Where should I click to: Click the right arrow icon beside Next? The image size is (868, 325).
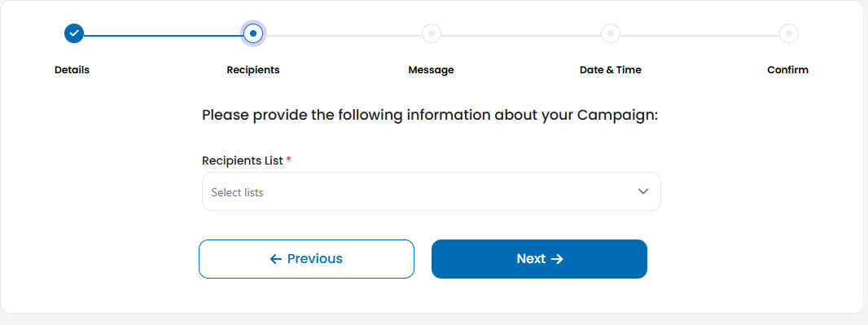tap(558, 259)
